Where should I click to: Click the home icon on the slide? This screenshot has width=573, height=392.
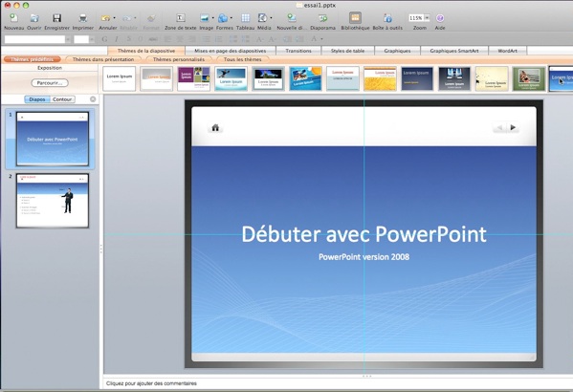(215, 127)
